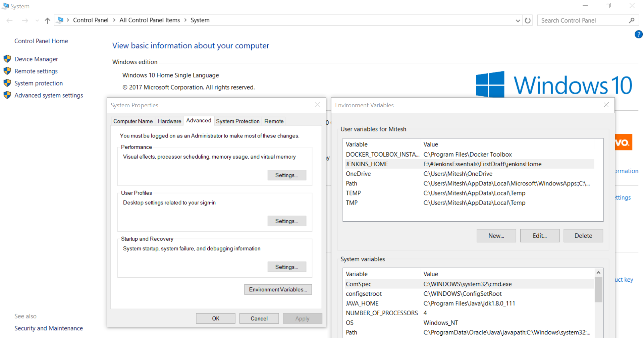Click the System protection shield icon
Screen dimensions: 644x338
[7, 83]
